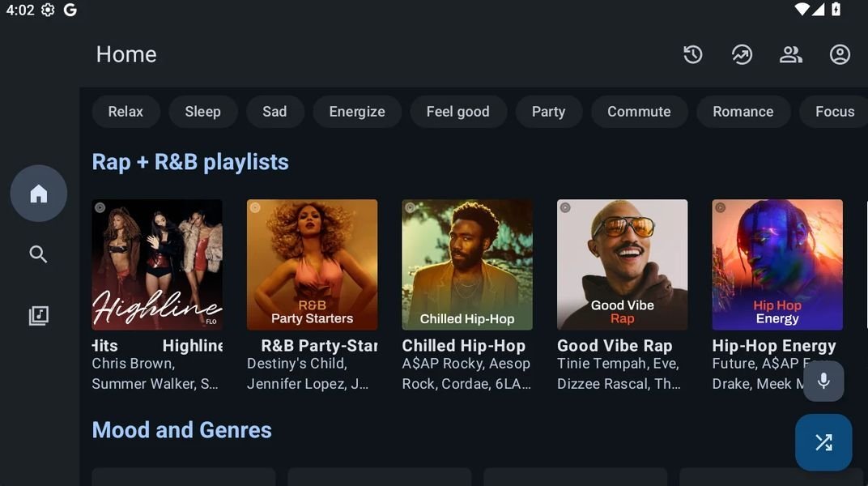Open Mood and Genres heading
This screenshot has width=868, height=486.
click(x=182, y=430)
